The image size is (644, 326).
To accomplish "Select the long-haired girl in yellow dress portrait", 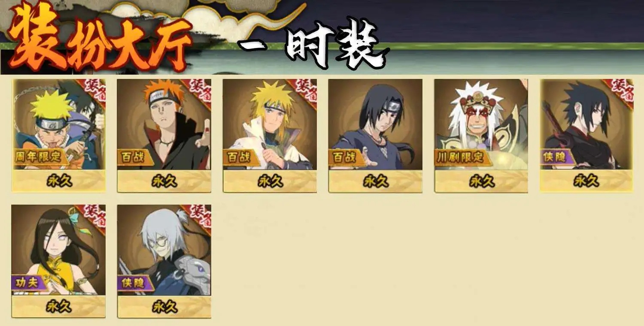I will click(58, 250).
